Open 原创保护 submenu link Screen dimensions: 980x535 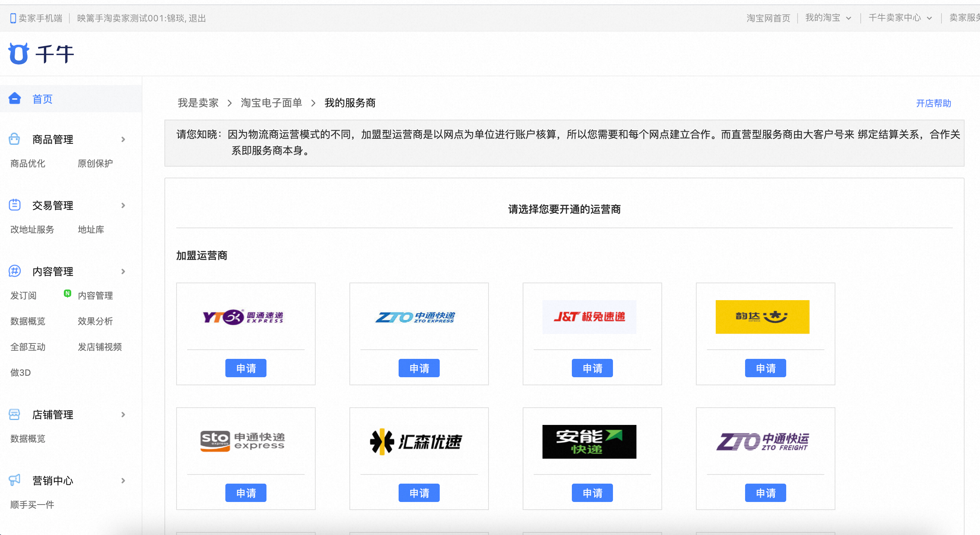click(95, 164)
